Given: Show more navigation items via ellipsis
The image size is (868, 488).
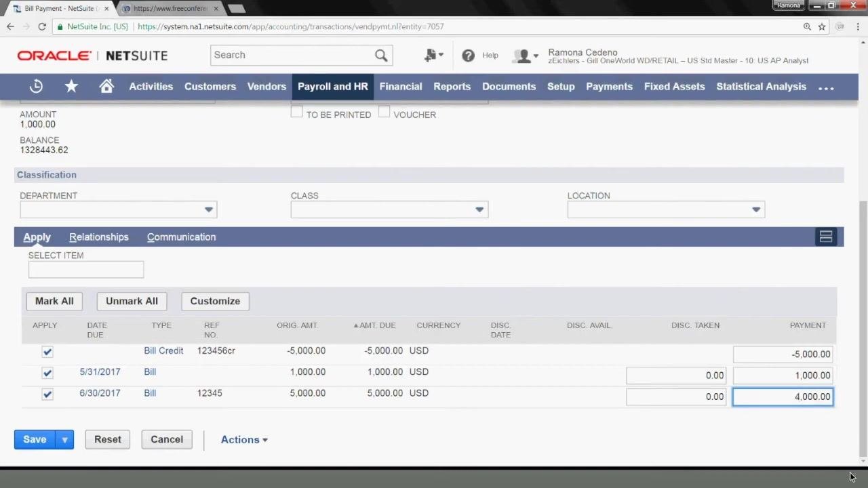Looking at the screenshot, I should coord(826,87).
